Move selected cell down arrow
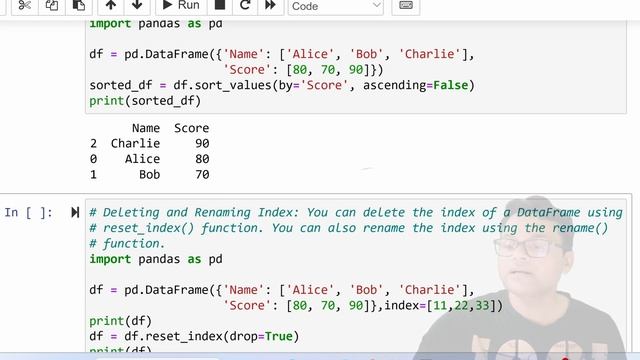This screenshot has width=640, height=360. (137, 6)
